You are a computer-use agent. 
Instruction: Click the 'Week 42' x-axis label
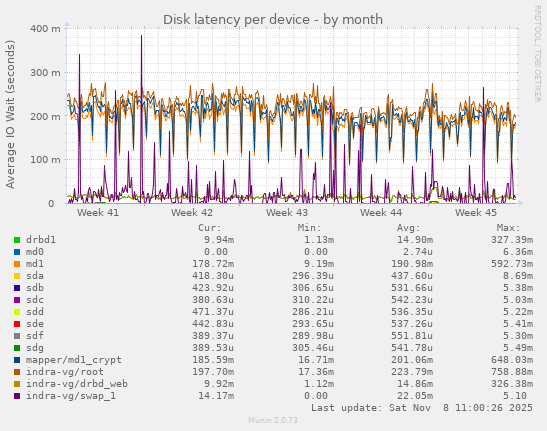click(192, 213)
